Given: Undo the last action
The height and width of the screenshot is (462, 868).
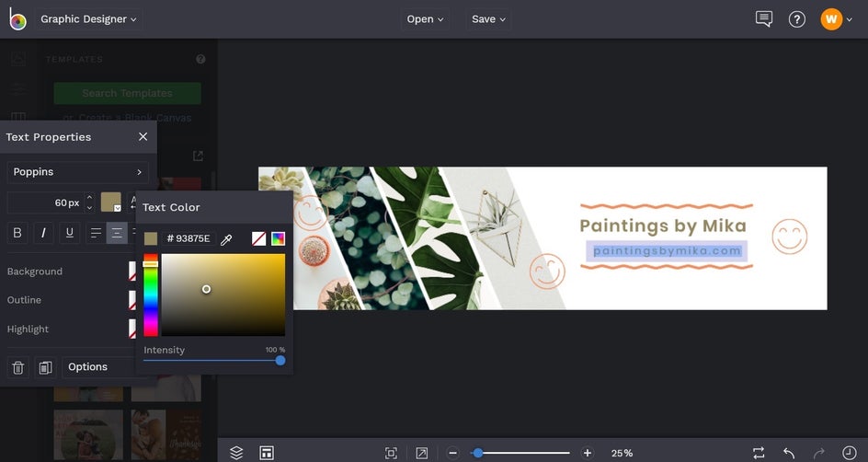Looking at the screenshot, I should [x=789, y=453].
